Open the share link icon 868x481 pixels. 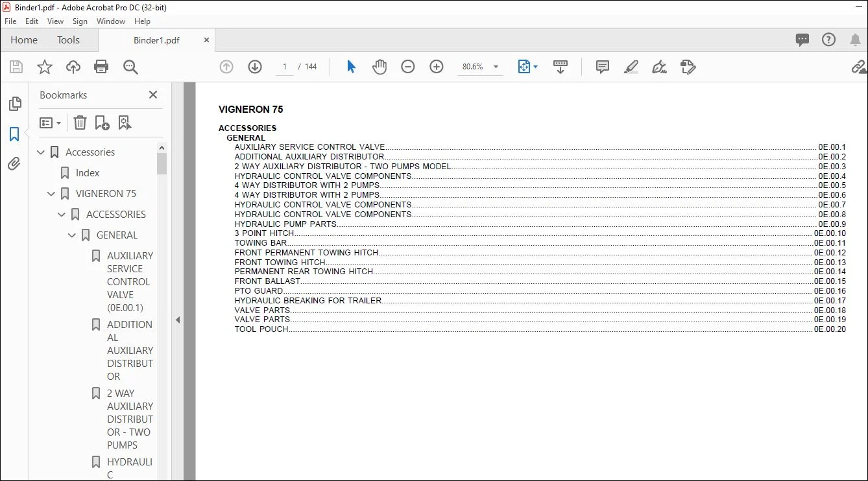tap(859, 67)
